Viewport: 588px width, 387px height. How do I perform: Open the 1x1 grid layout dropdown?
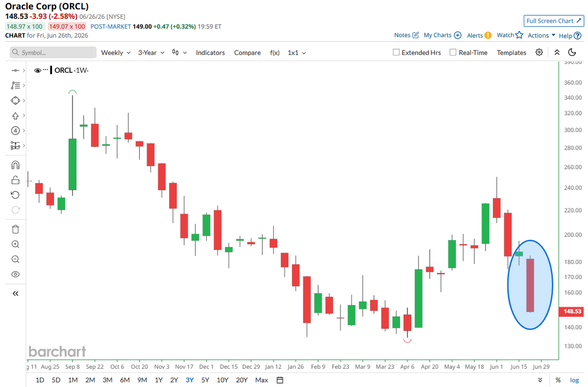click(x=296, y=52)
